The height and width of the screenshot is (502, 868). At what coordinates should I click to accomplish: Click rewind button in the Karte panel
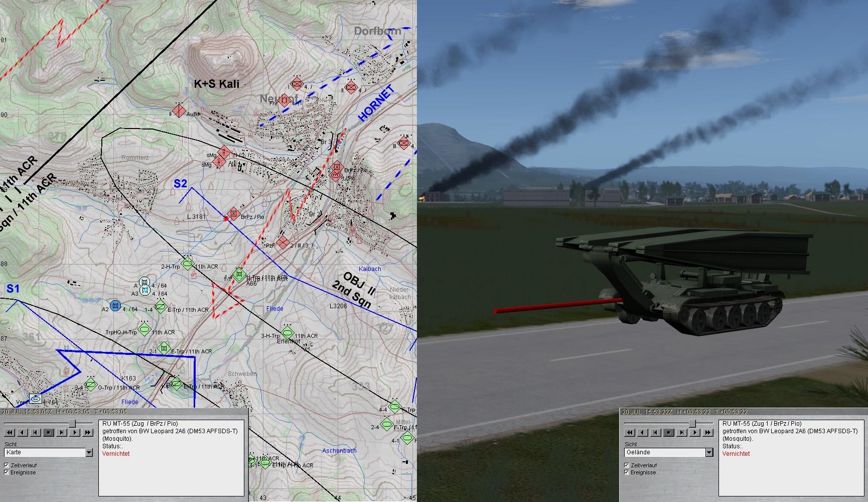click(10, 432)
